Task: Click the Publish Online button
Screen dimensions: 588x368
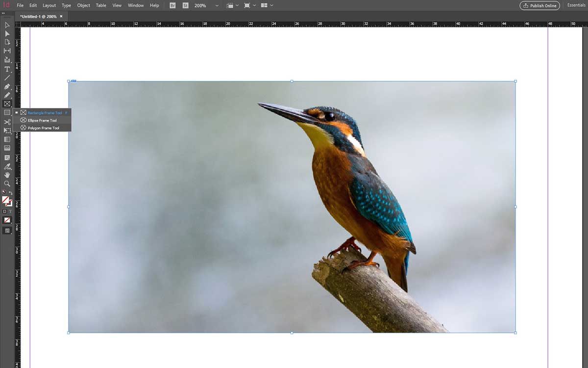Action: [x=539, y=5]
